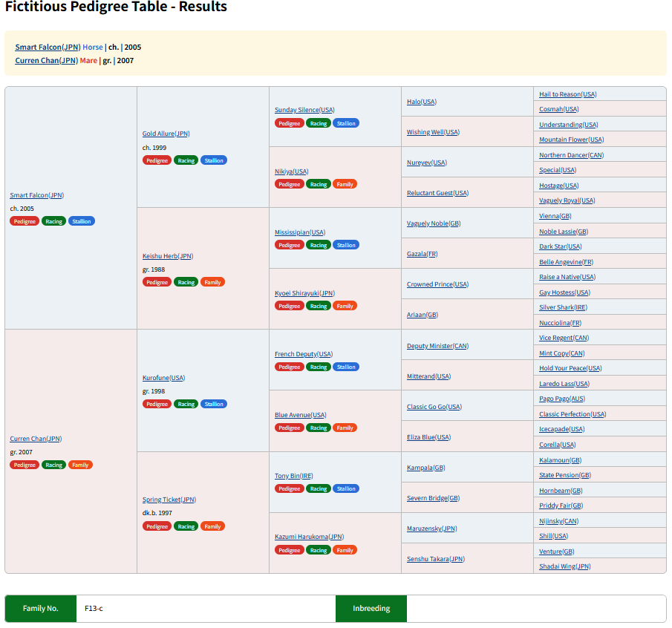Open Eliza Blue(USA) link
The image size is (672, 628).
(429, 437)
